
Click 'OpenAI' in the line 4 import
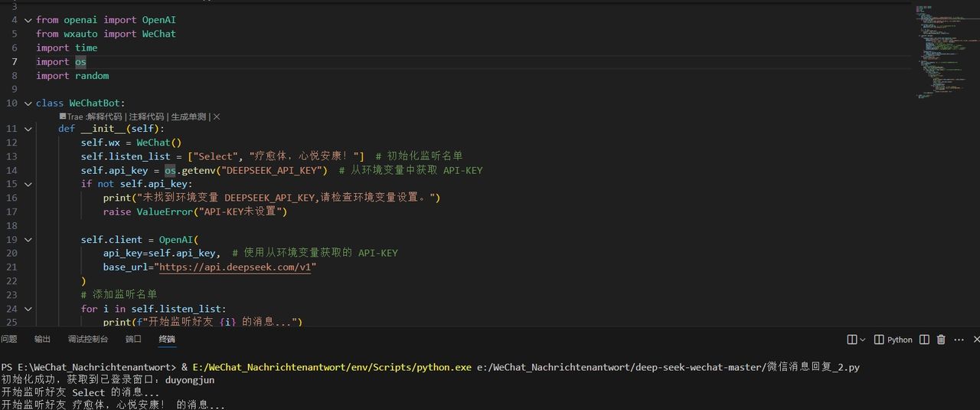[x=158, y=20]
